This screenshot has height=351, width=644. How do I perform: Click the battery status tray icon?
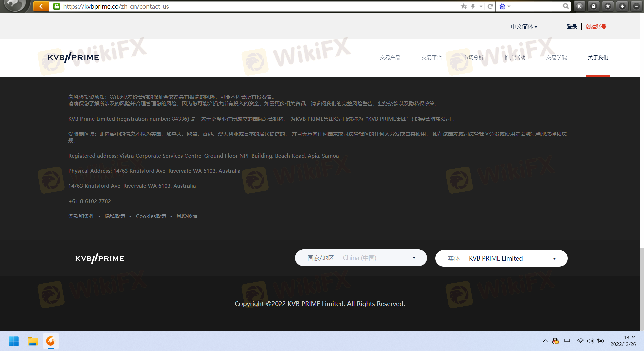click(601, 341)
